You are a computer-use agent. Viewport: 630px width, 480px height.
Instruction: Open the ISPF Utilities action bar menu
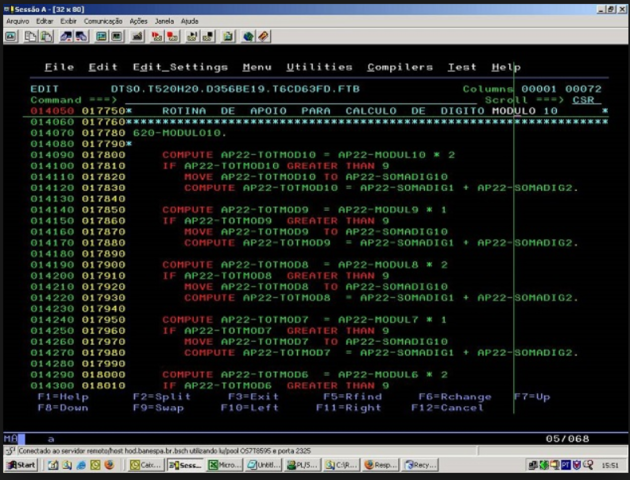pyautogui.click(x=319, y=67)
